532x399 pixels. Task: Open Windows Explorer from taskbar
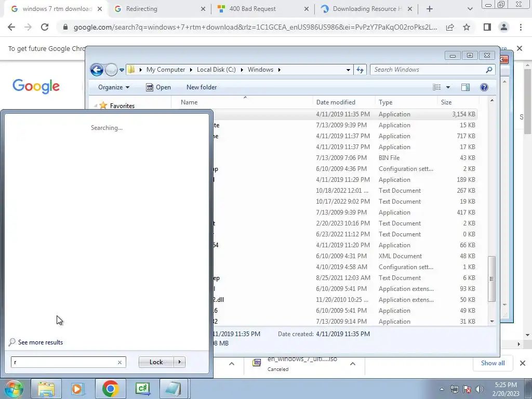point(46,389)
